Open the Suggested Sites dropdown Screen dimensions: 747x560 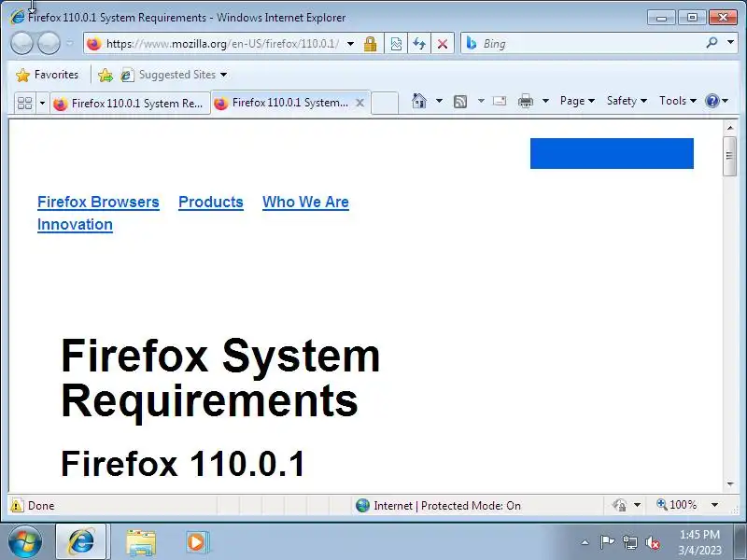pyautogui.click(x=174, y=75)
